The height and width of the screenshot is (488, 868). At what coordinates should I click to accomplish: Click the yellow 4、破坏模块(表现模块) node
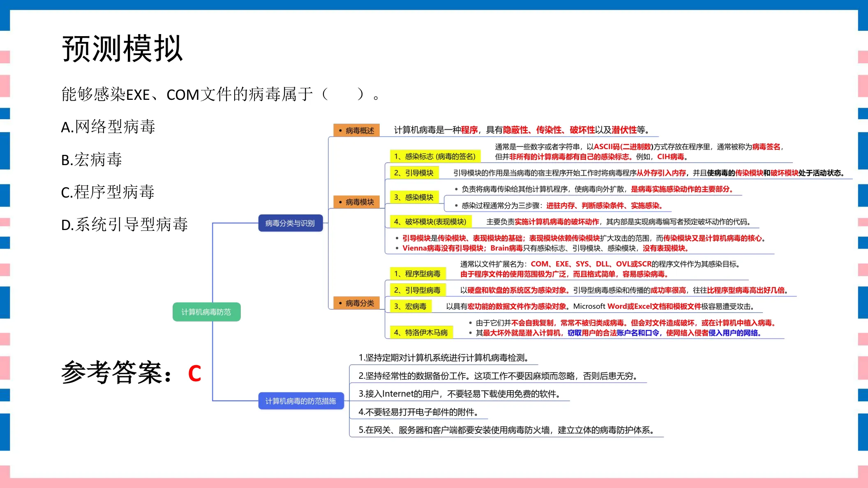coord(430,222)
